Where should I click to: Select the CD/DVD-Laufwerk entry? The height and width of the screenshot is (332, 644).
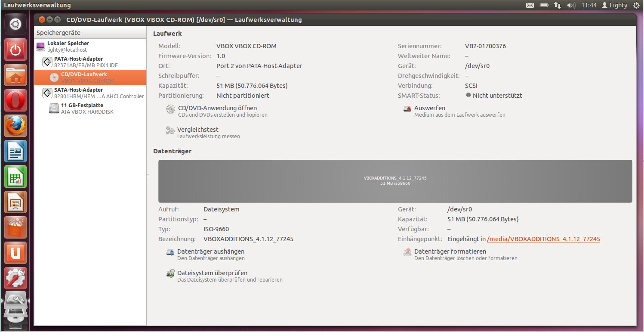point(90,78)
